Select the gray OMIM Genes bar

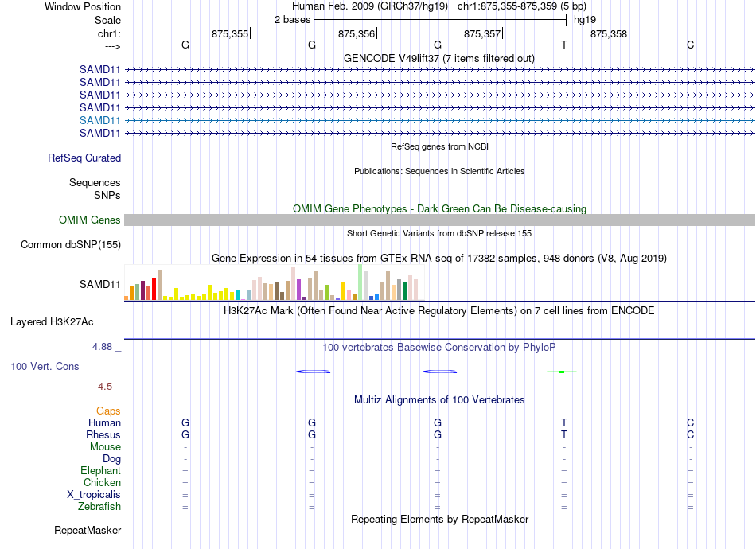point(439,220)
